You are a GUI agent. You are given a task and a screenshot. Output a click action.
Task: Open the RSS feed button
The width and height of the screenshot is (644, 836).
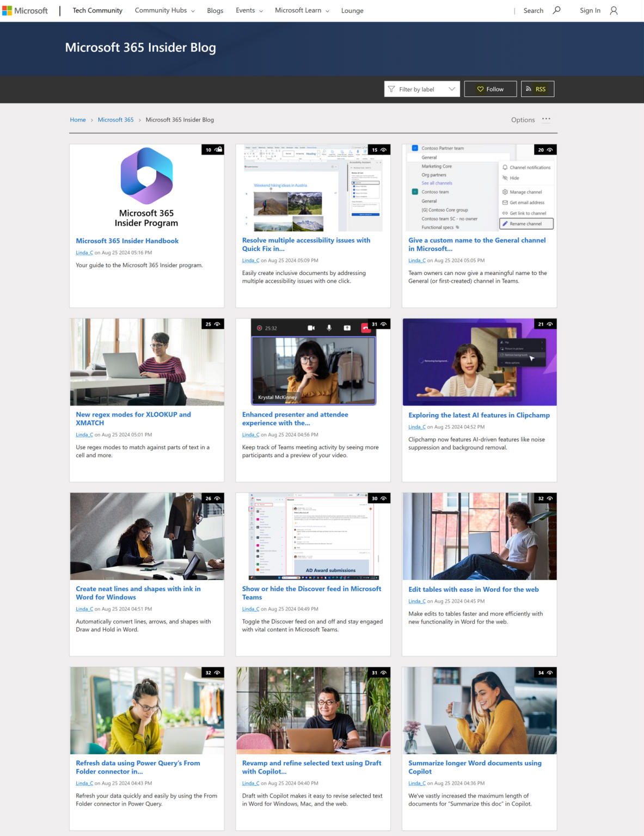click(537, 89)
